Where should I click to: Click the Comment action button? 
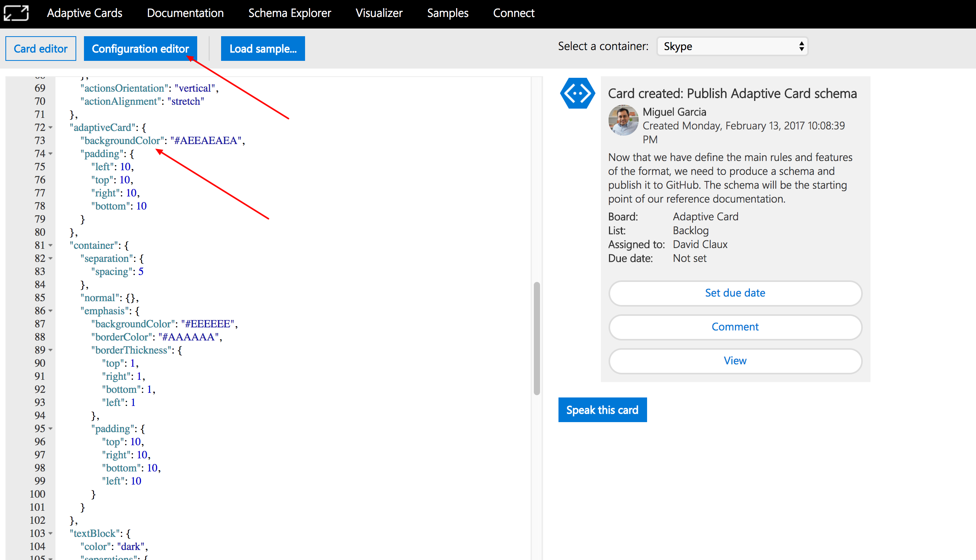pos(735,327)
